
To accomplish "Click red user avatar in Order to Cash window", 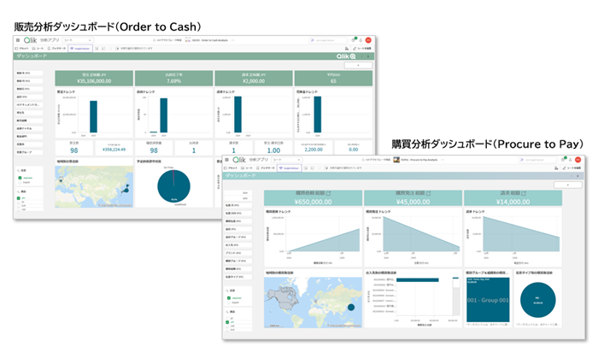I will 368,40.
